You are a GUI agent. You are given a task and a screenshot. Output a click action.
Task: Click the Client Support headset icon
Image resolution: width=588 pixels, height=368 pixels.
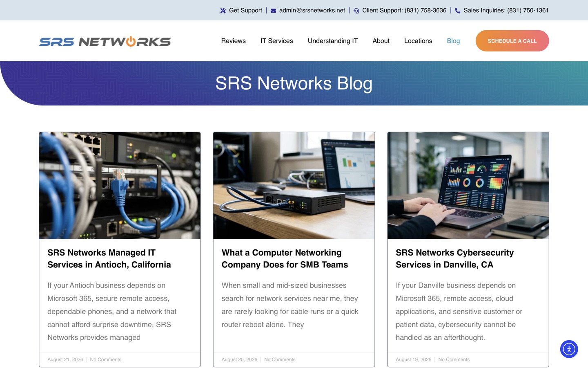[356, 11]
